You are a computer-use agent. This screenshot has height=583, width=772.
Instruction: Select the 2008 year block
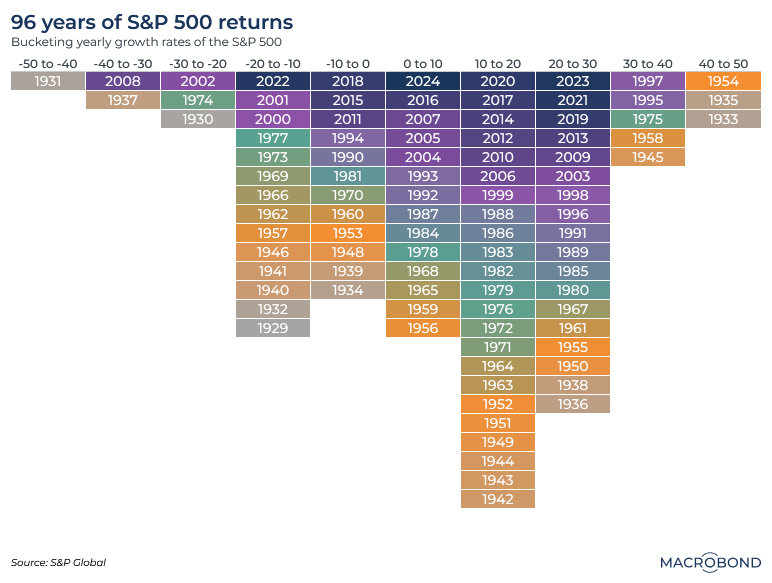click(123, 82)
